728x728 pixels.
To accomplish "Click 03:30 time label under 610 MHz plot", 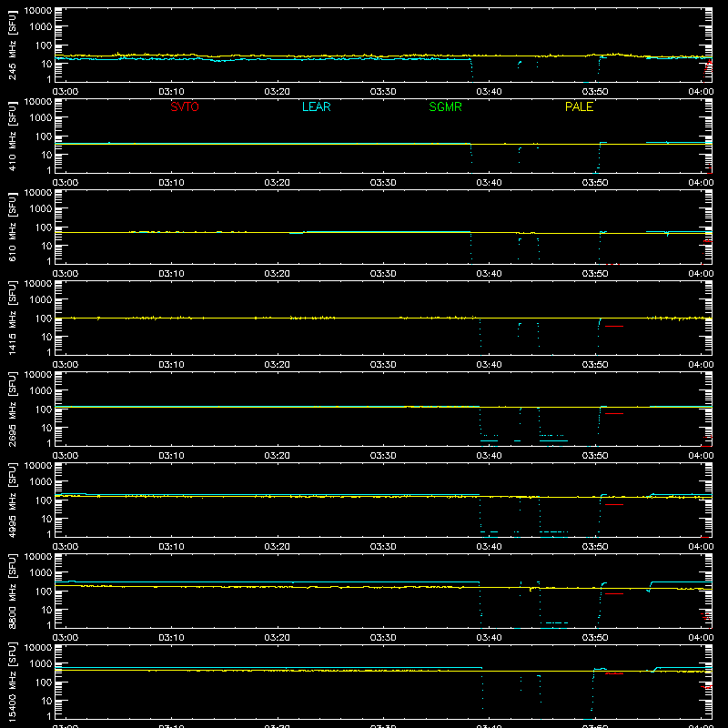I will click(383, 274).
